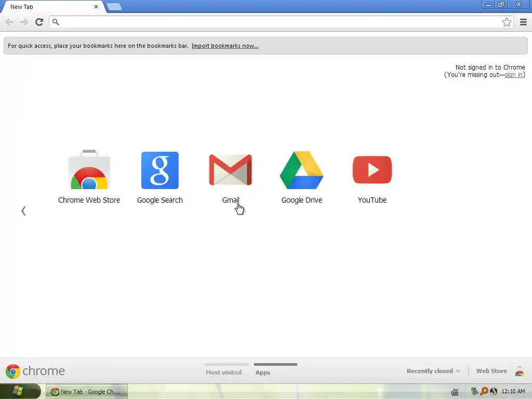Bookmark this page with the star
This screenshot has width=532, height=399.
tap(507, 22)
